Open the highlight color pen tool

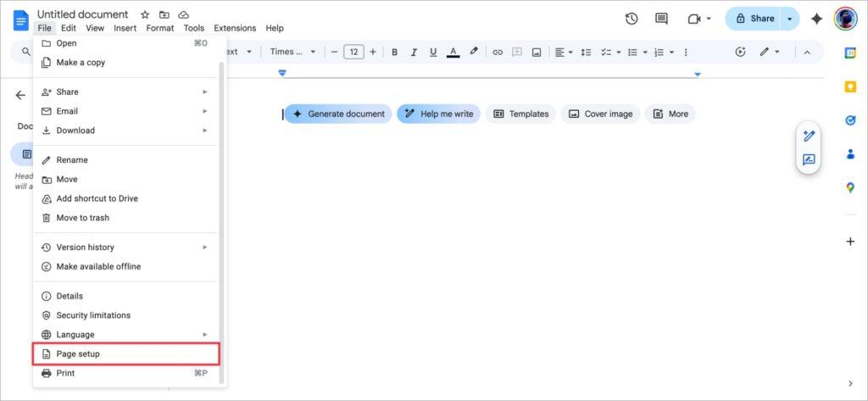pos(473,52)
